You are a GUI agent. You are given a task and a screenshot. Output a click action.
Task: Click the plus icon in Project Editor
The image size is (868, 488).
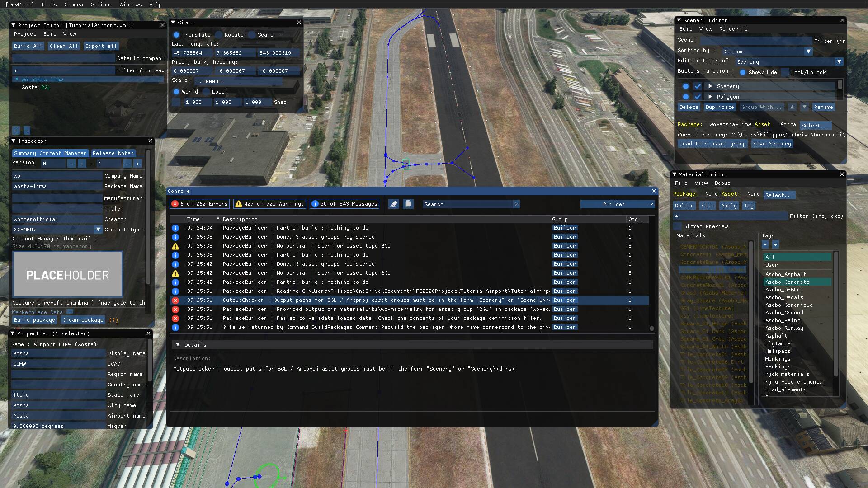pyautogui.click(x=16, y=131)
